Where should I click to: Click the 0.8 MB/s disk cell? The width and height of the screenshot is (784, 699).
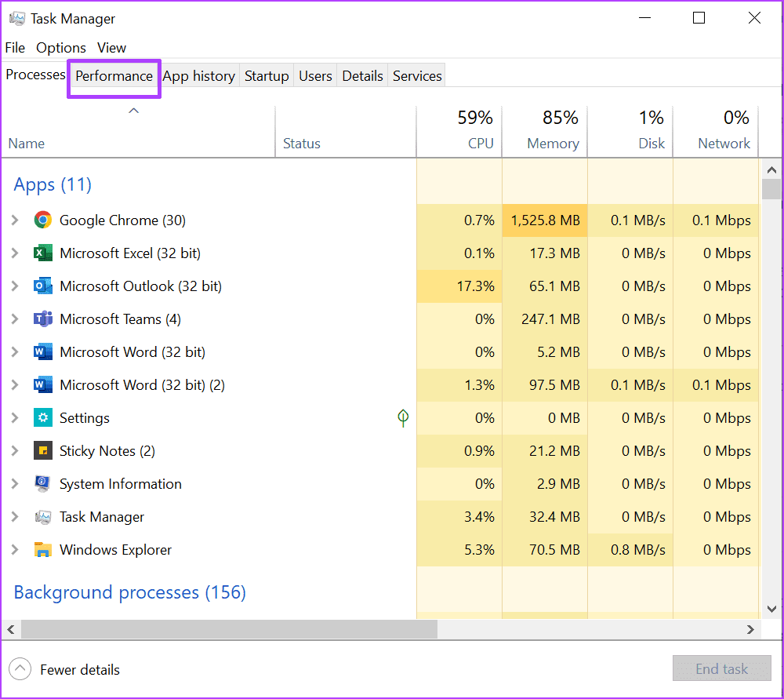point(630,550)
